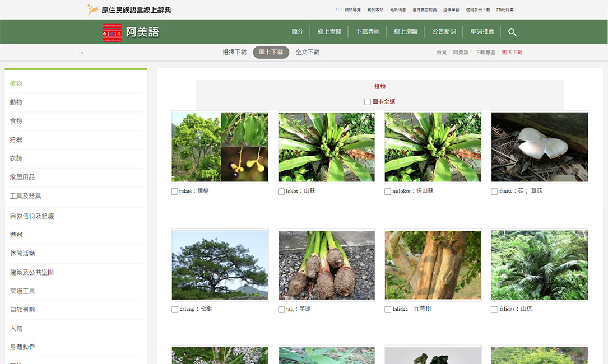Select the 自然景觀 category in sidebar
608x364 pixels.
pyautogui.click(x=22, y=310)
